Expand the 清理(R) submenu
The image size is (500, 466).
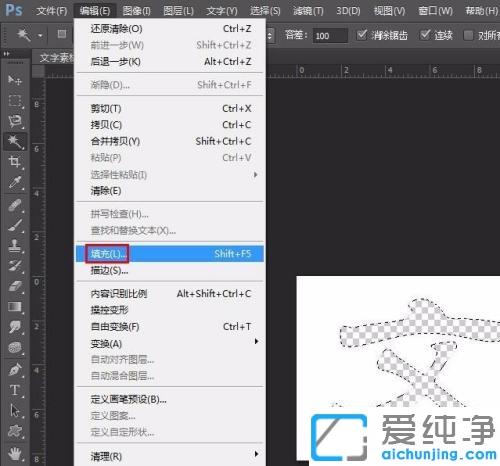click(x=170, y=456)
